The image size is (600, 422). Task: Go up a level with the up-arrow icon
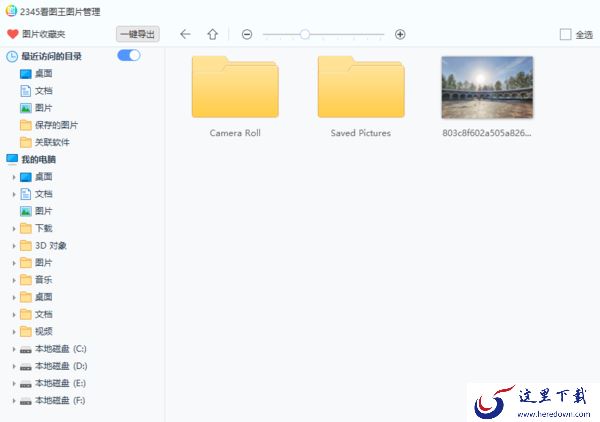(x=213, y=34)
